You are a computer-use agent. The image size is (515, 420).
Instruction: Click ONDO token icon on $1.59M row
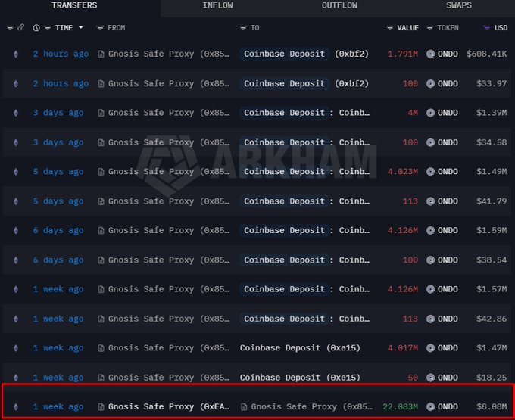pos(431,230)
